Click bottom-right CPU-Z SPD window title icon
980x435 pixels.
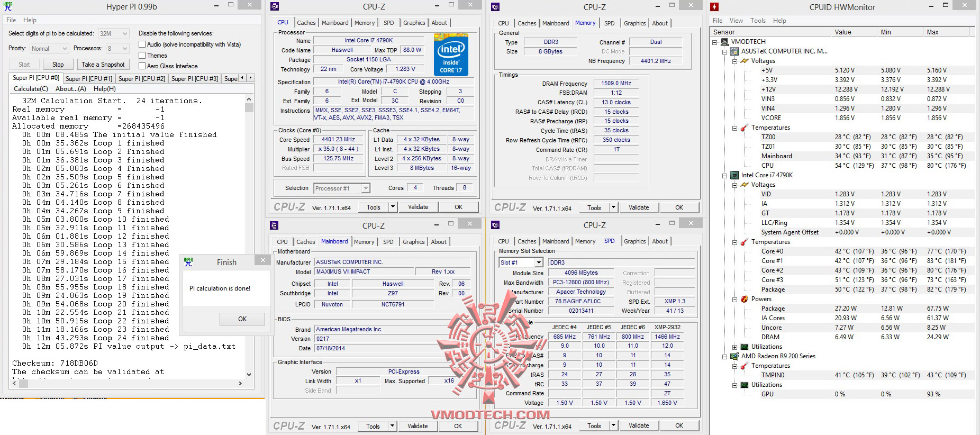(x=496, y=225)
